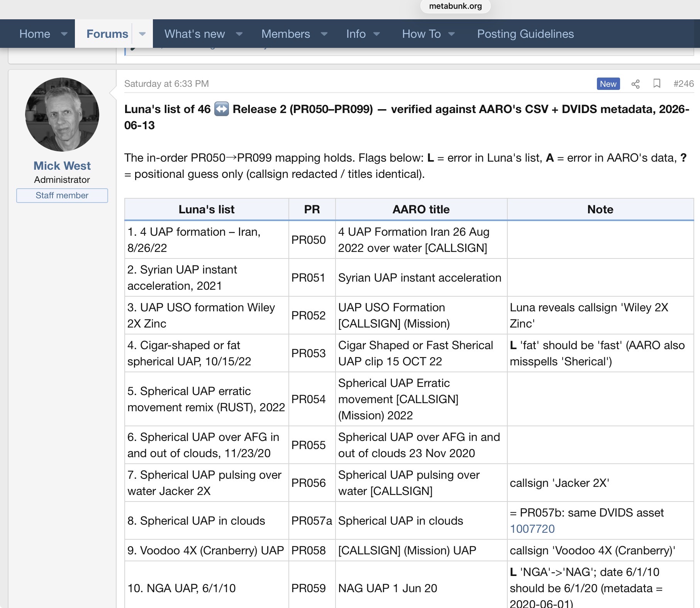Bookmark post #246 with the bookmark icon

point(656,84)
